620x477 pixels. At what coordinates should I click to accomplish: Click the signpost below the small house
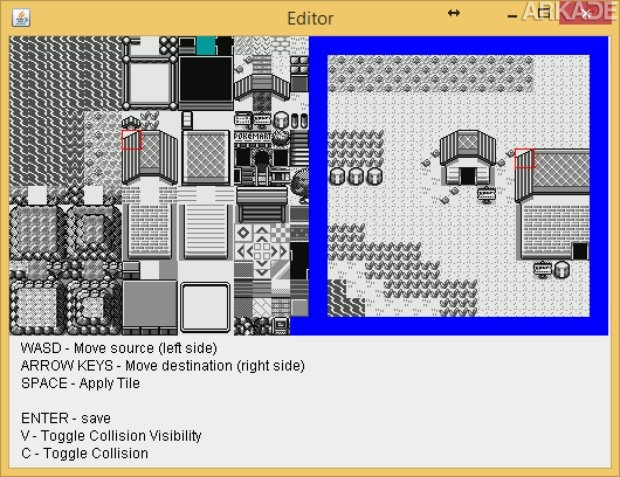click(487, 194)
